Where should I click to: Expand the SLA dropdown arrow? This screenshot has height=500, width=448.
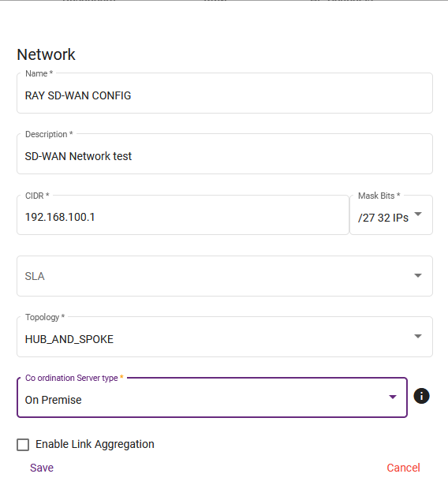[x=418, y=275]
